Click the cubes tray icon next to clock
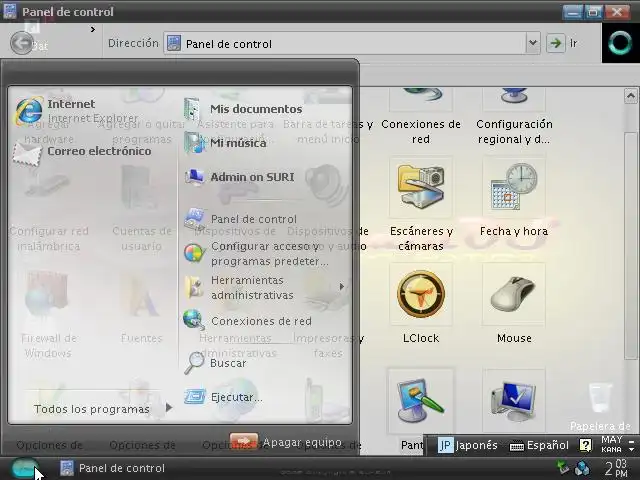This screenshot has height=480, width=640. coord(582,468)
